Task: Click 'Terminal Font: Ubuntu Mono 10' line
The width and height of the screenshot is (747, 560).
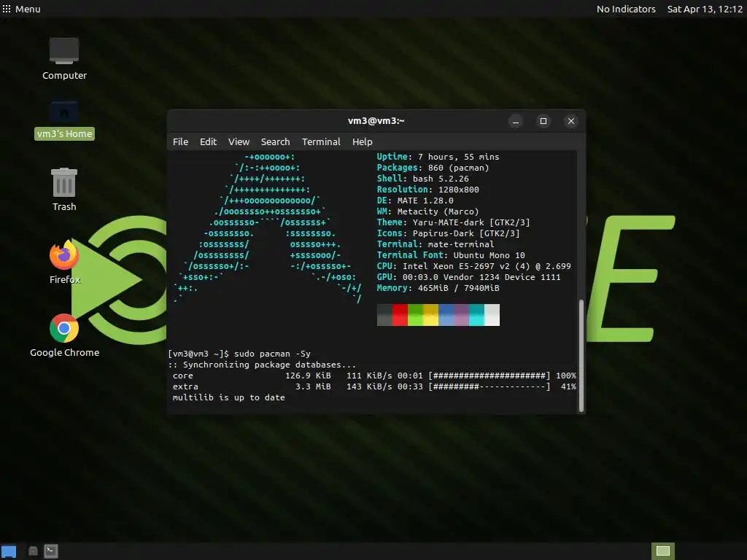Action: point(451,255)
